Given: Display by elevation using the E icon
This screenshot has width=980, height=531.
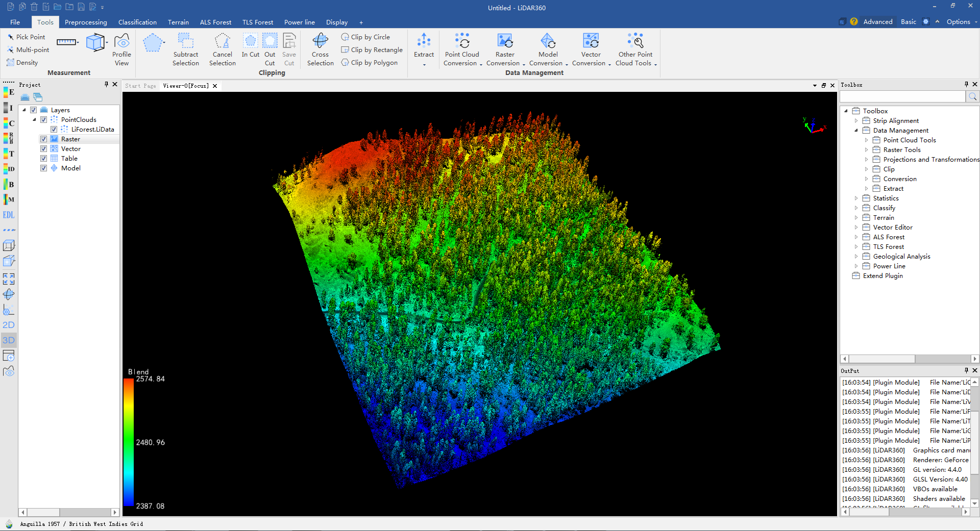Looking at the screenshot, I should point(9,92).
